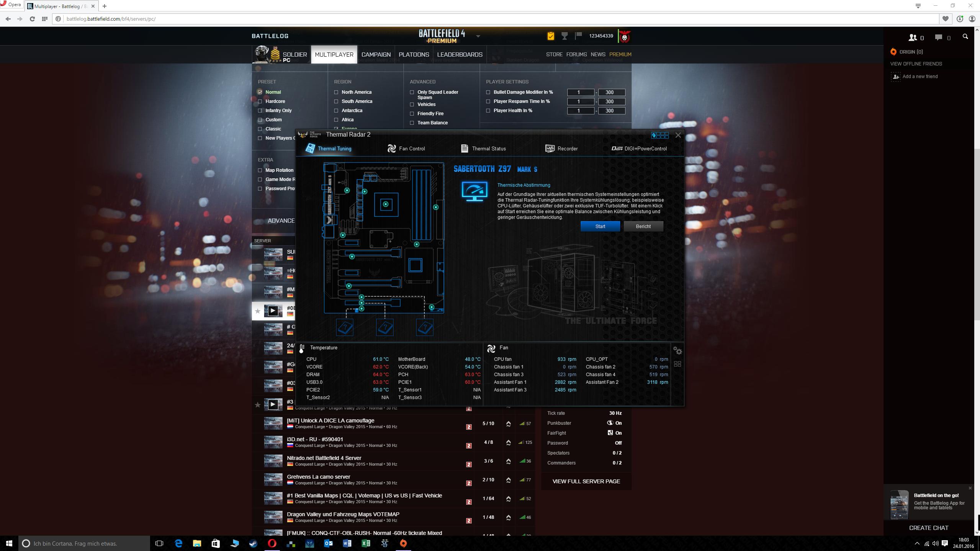This screenshot has width=980, height=551.
Task: Check the North America region box
Action: click(x=336, y=92)
